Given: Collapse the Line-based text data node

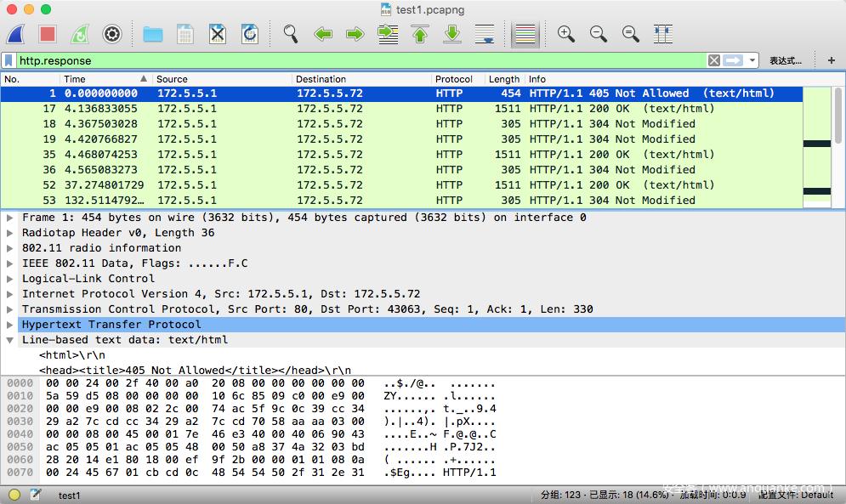Looking at the screenshot, I should click(x=10, y=340).
